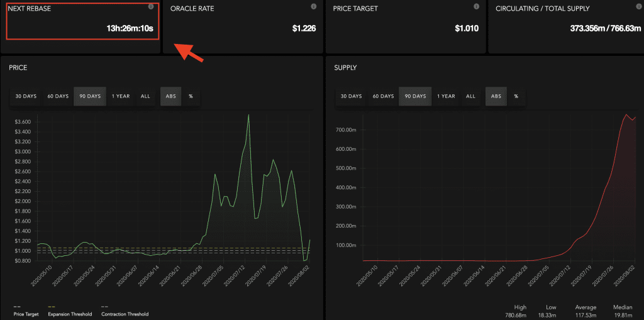The width and height of the screenshot is (644, 320).
Task: Click the Oracle Rate info icon
Action: [313, 6]
